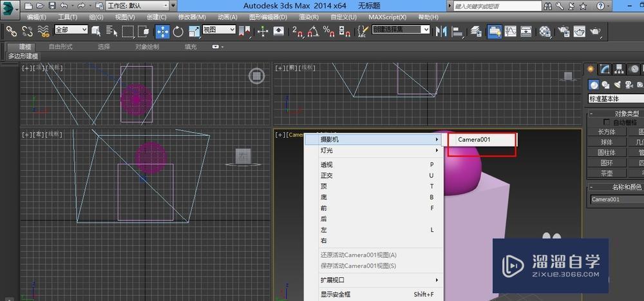644x301 pixels.
Task: Toggle the Spinner Snap icon
Action: (x=345, y=31)
